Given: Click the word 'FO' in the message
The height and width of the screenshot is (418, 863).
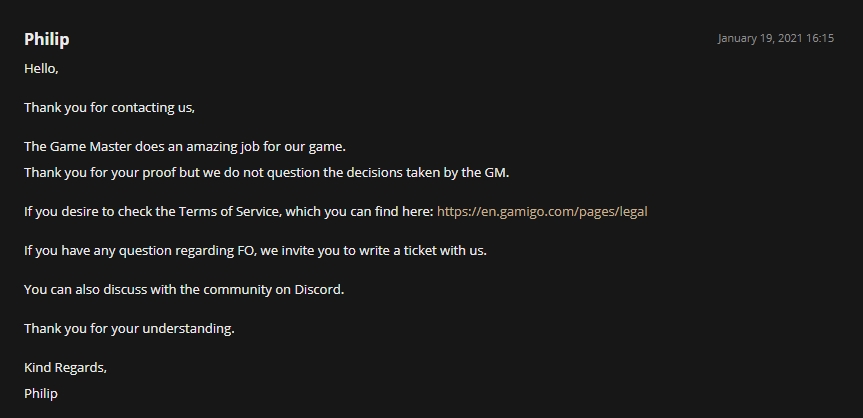Looking at the screenshot, I should tap(244, 250).
